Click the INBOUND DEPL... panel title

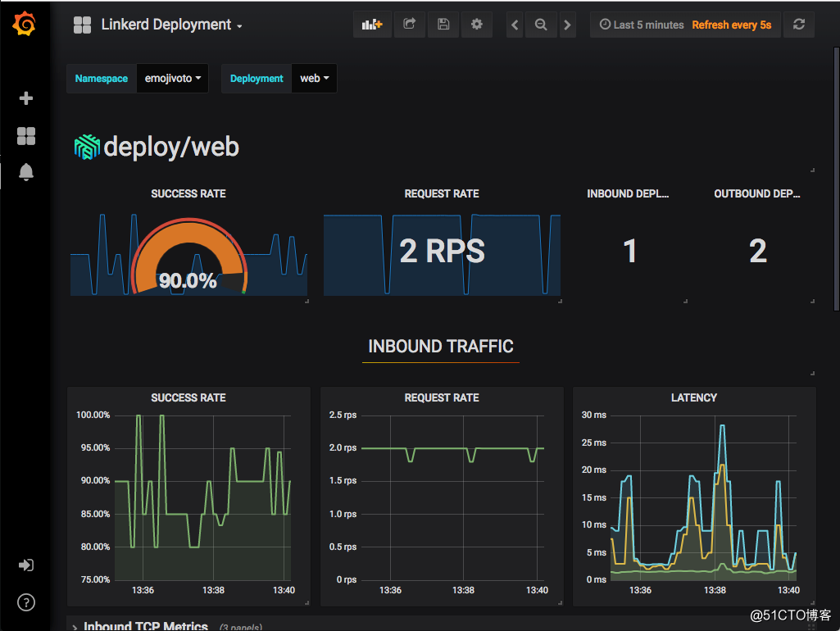tap(628, 194)
